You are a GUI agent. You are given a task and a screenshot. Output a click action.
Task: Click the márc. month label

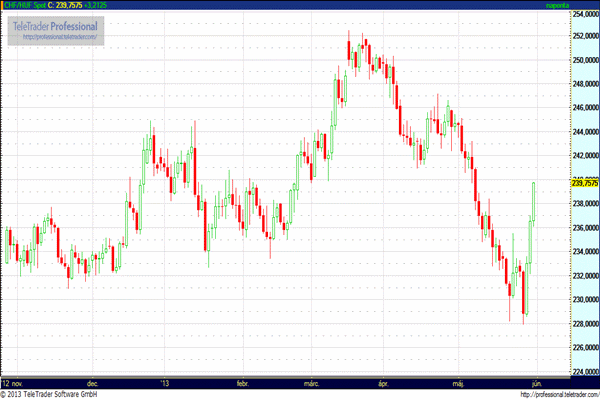point(311,382)
